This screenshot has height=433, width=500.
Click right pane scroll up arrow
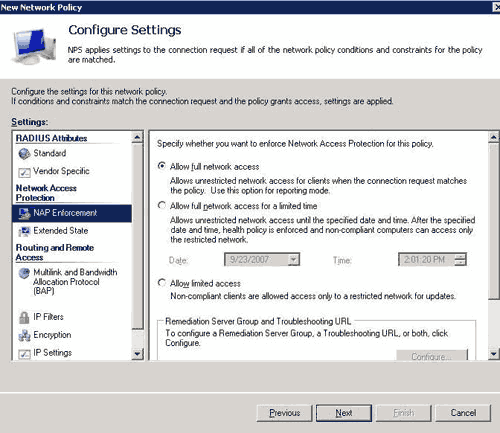pos(494,137)
